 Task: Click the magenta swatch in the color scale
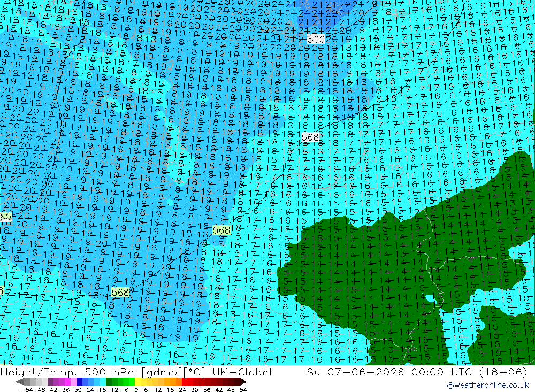click(67, 382)
